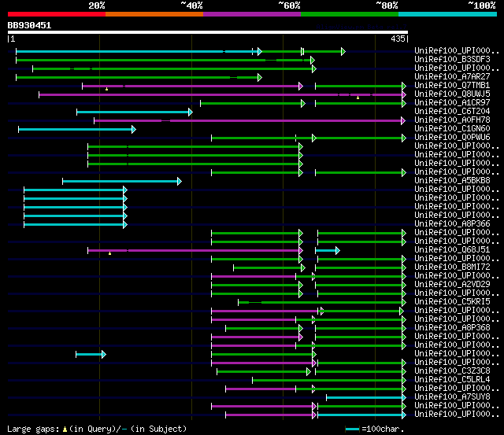Click the yellow gap marker in Q8UWJ5 row

(358, 98)
